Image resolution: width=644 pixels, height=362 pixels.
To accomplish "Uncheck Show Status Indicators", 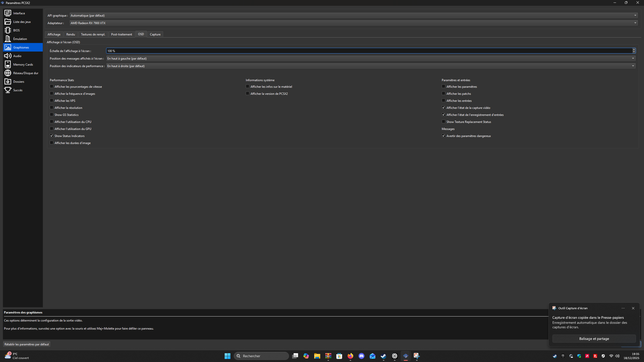I will [x=52, y=136].
